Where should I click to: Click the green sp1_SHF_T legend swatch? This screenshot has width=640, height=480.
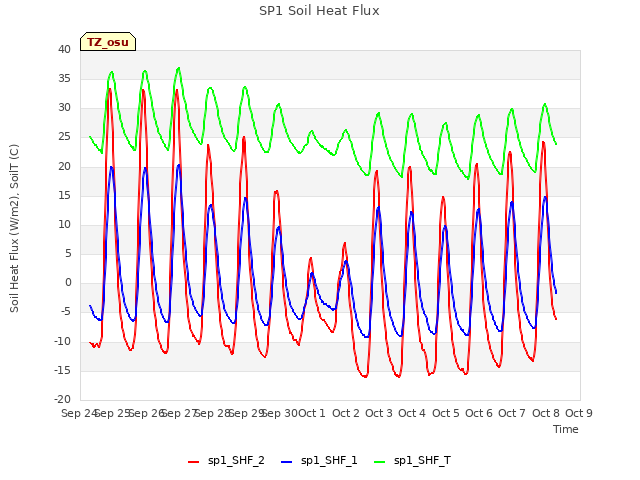[380, 462]
